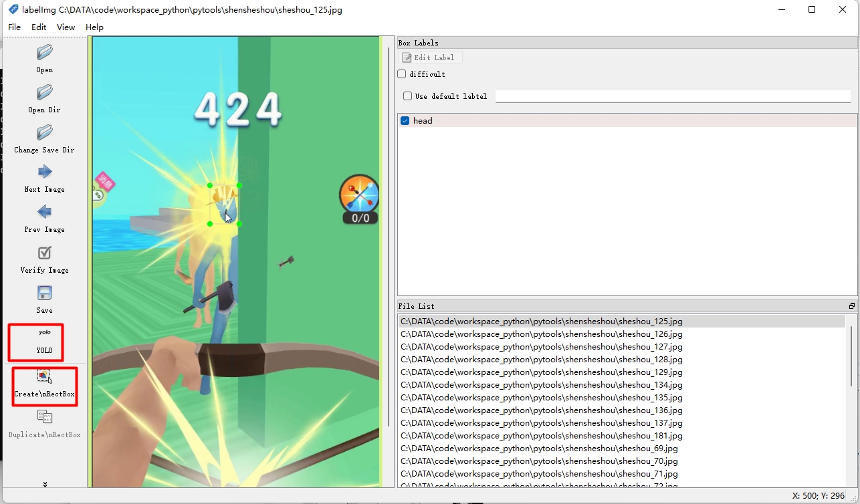The image size is (860, 504).
Task: Start drawing with Create RectBox tool
Action: click(45, 386)
